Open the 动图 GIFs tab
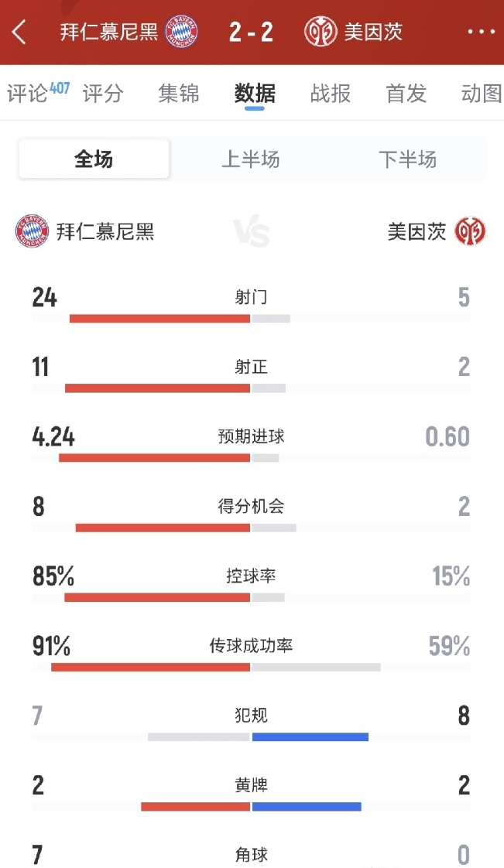Image resolution: width=504 pixels, height=868 pixels. [481, 94]
